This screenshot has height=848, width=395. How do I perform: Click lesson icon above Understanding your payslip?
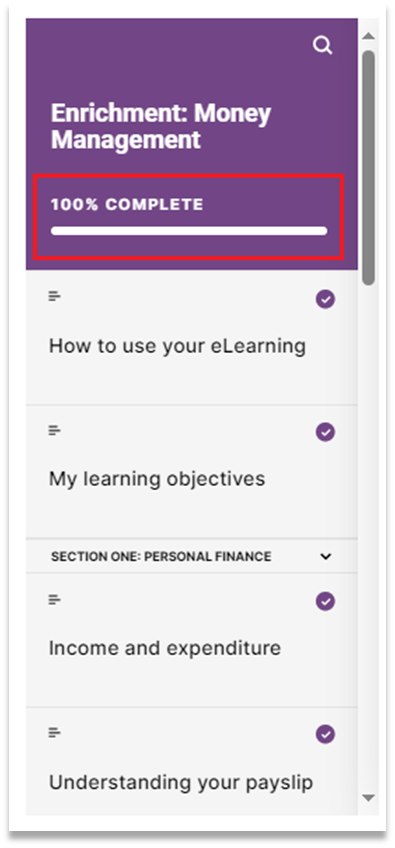[x=54, y=733]
